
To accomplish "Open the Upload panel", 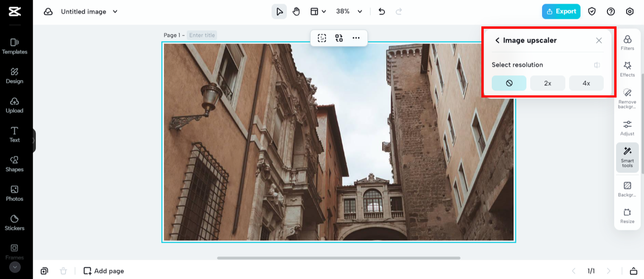I will point(15,105).
